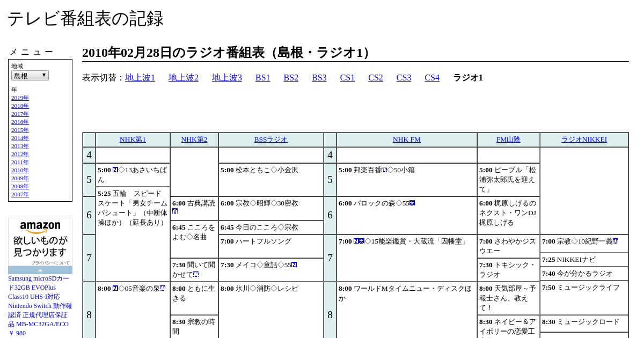Screen dimensions: 644x338
Task: Select the 7:30 トキシック・ラジオ listing
Action: tap(508, 270)
